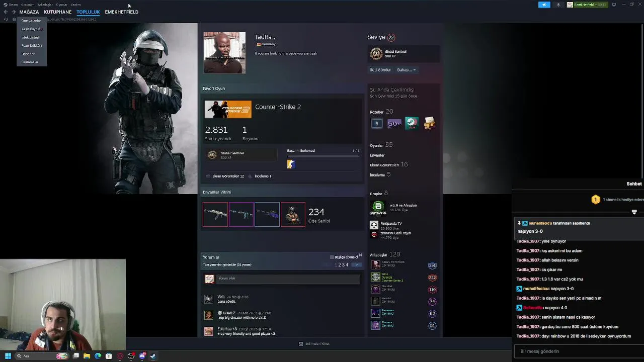Open the EmekHetfield account dropdown
644x362 pixels.
point(588,5)
